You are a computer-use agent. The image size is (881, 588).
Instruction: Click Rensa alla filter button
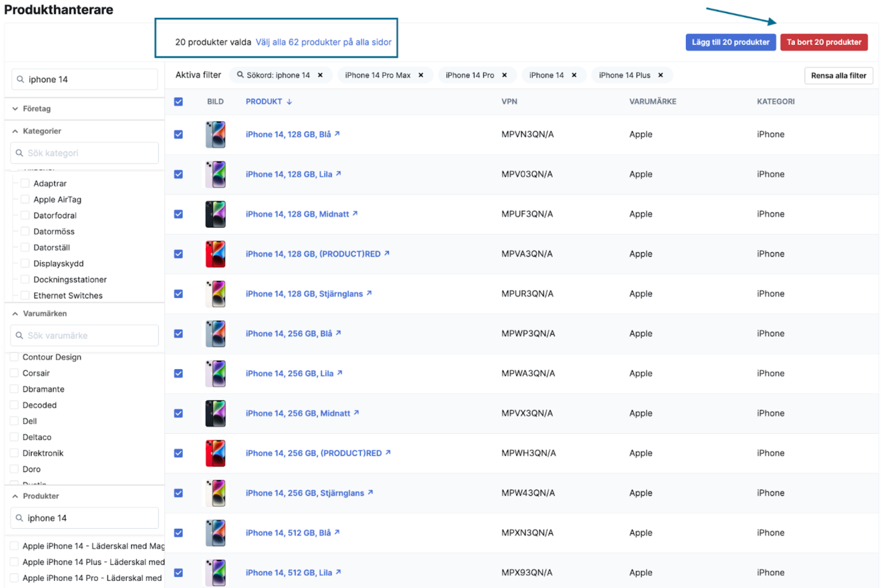tap(838, 76)
